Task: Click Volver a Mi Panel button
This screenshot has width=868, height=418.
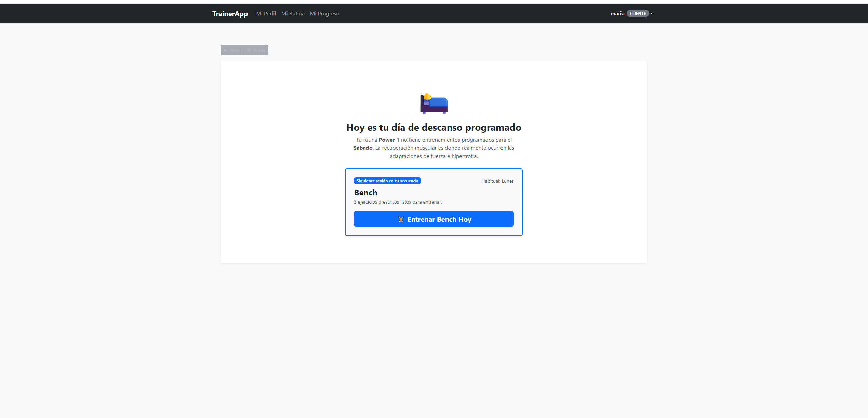Action: pos(244,50)
